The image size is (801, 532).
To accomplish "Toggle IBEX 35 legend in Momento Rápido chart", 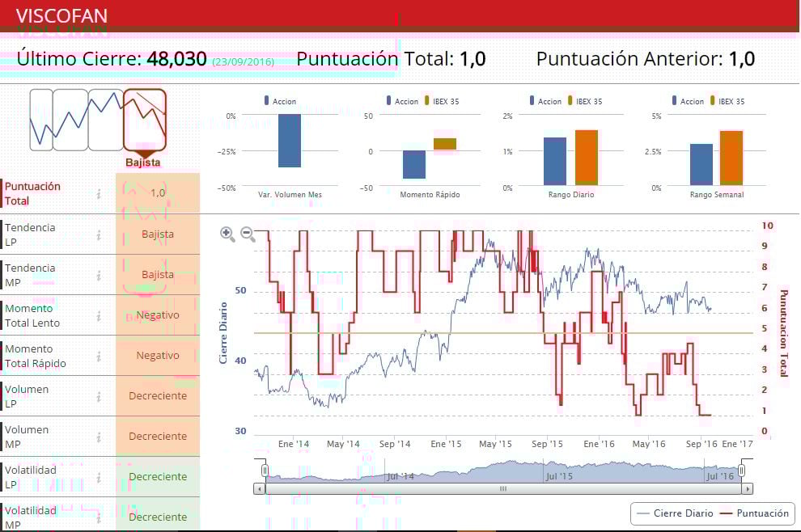I will point(442,101).
